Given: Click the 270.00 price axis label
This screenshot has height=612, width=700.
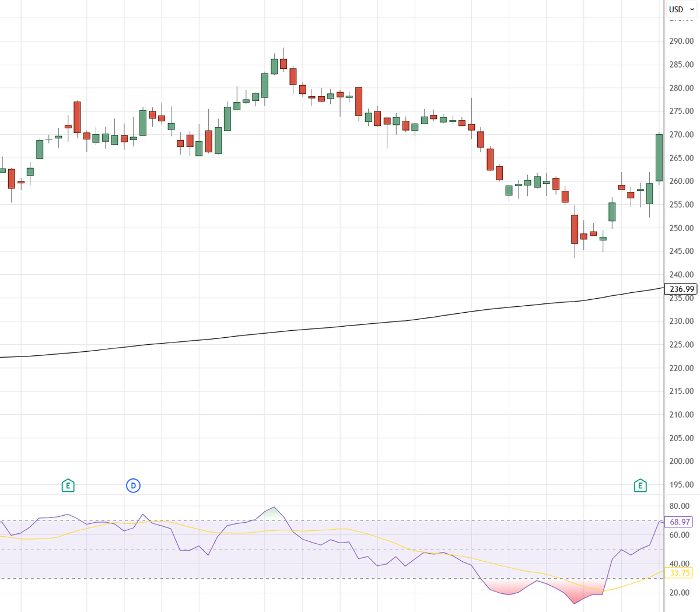Looking at the screenshot, I should click(x=681, y=134).
